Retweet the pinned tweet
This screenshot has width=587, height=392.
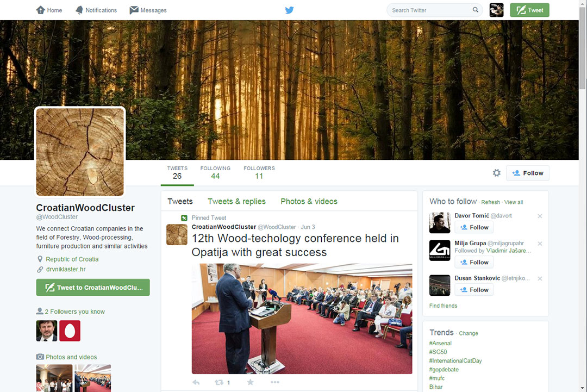coord(219,382)
